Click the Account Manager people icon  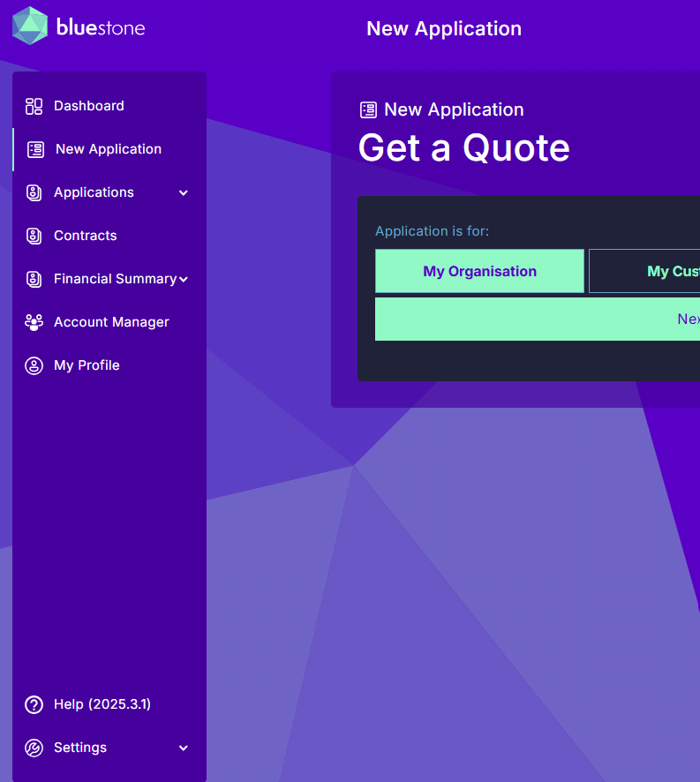[34, 323]
